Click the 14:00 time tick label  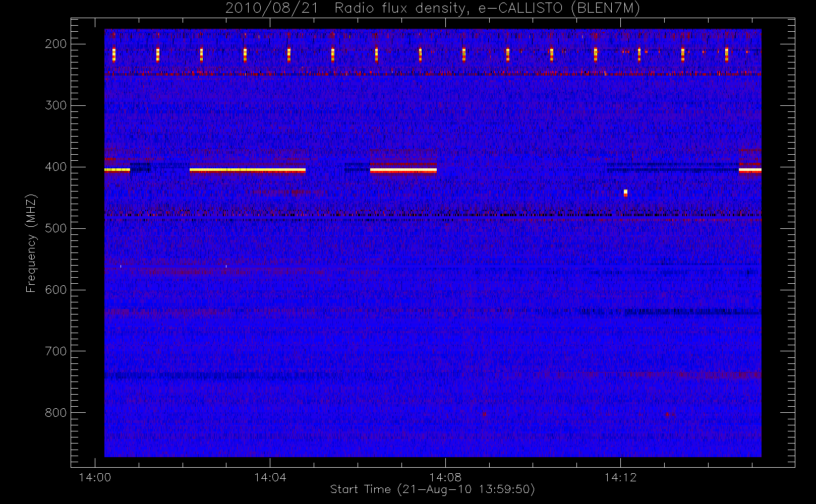click(x=95, y=477)
